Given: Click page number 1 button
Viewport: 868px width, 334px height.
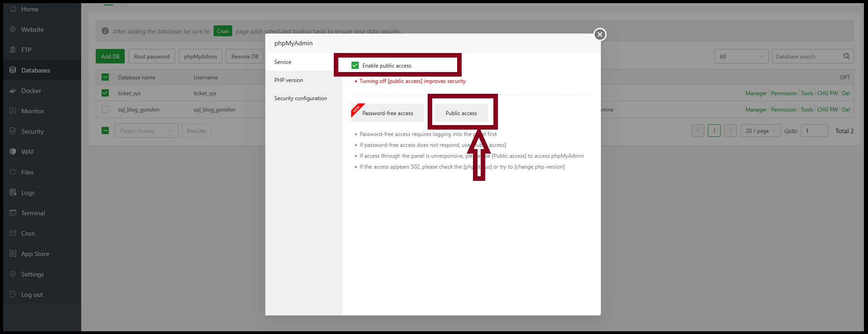Looking at the screenshot, I should (714, 131).
